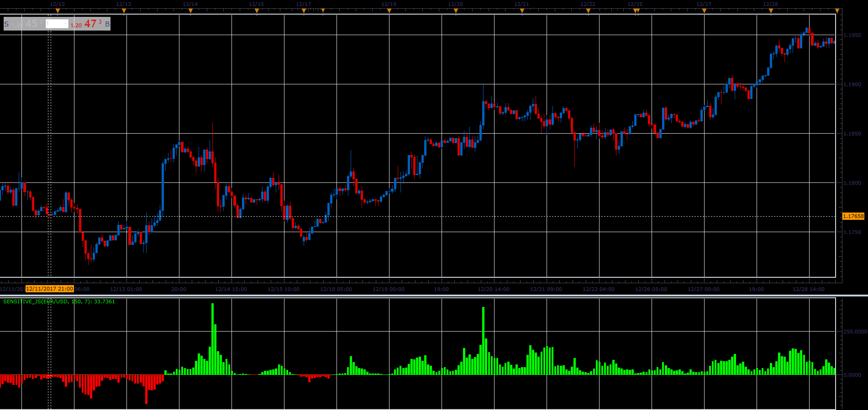This screenshot has height=410, width=868.
Task: Select the orange triangle marker under 12/15
Action: point(257,11)
